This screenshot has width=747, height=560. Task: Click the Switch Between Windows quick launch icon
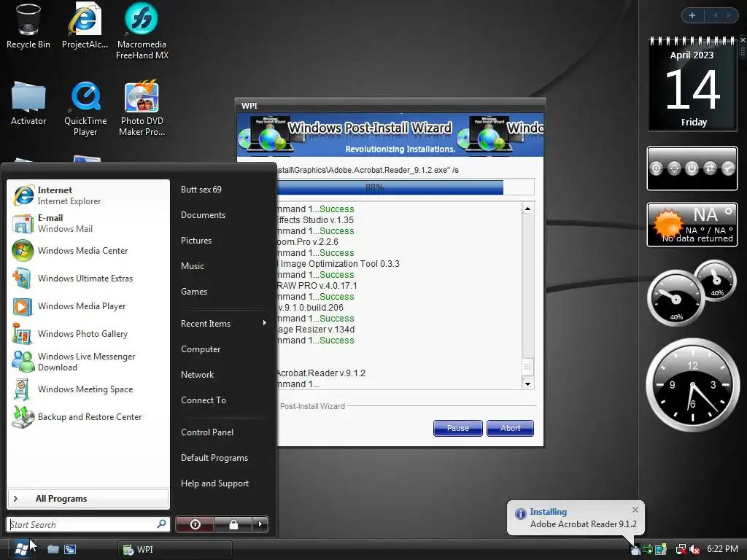70,549
